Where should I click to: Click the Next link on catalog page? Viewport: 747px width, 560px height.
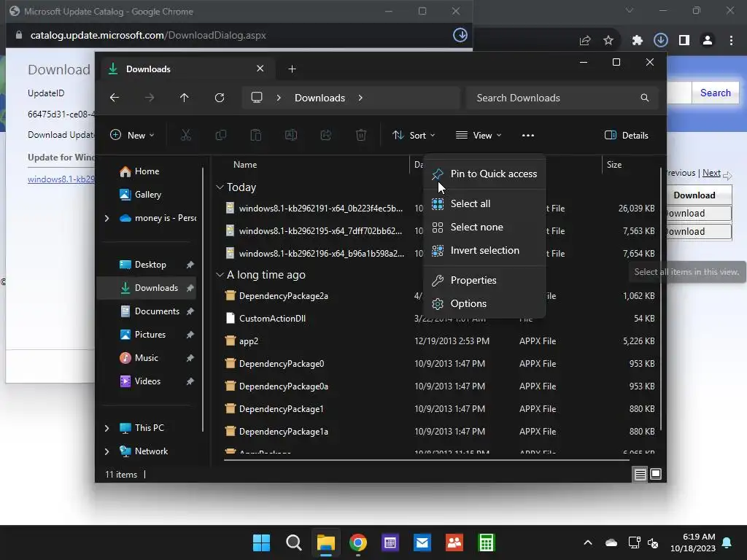coord(711,173)
